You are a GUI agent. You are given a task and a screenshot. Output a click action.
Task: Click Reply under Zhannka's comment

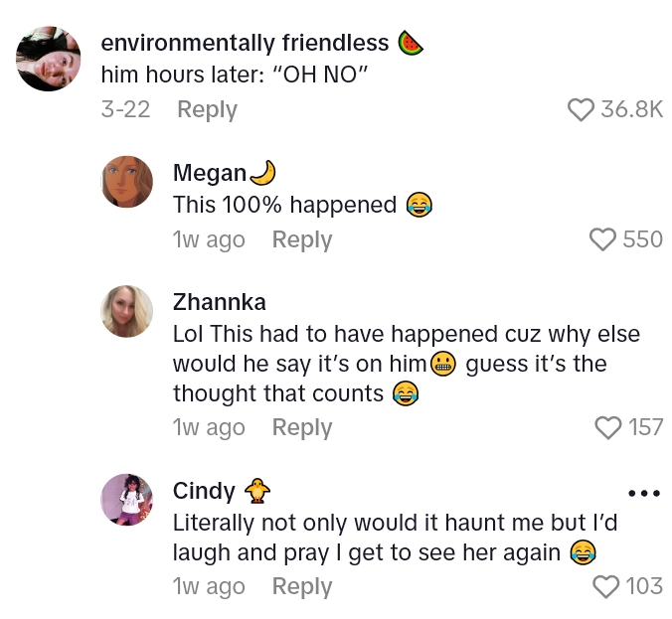[302, 427]
